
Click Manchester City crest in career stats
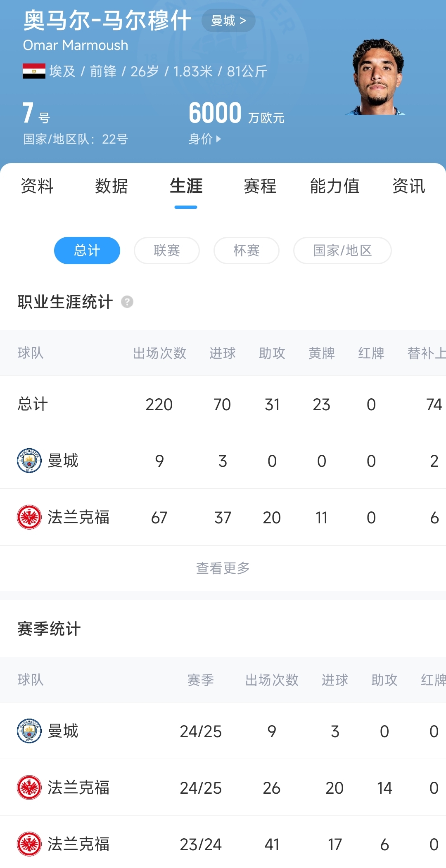pos(29,461)
